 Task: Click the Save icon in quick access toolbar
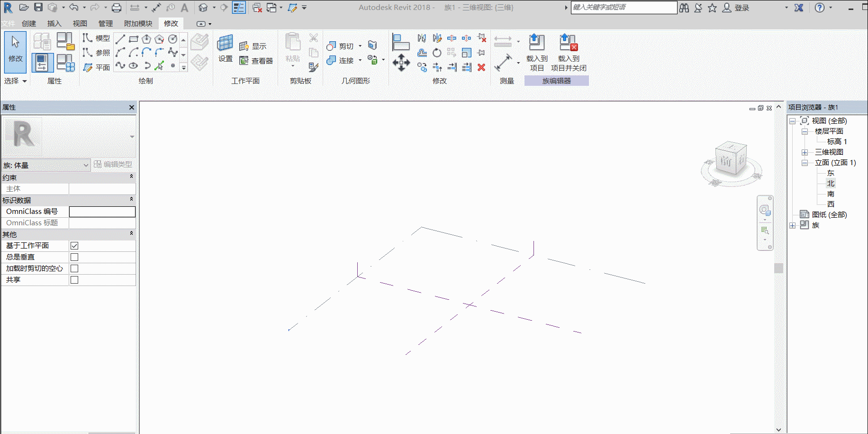tap(38, 7)
